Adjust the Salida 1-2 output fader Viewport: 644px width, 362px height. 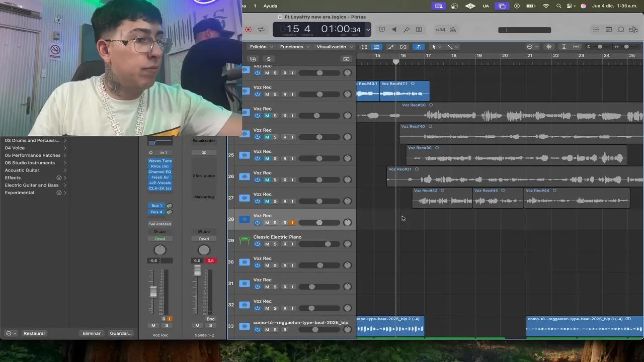(197, 271)
